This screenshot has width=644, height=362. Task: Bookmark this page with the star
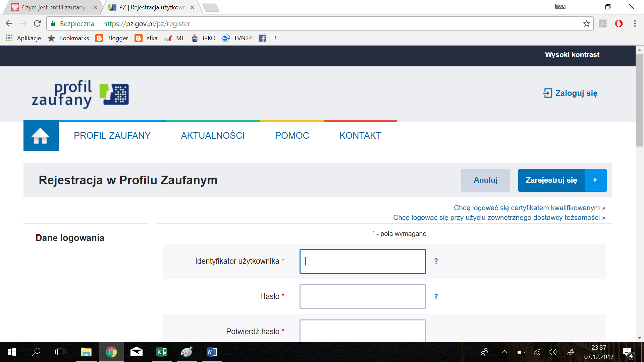pos(586,23)
